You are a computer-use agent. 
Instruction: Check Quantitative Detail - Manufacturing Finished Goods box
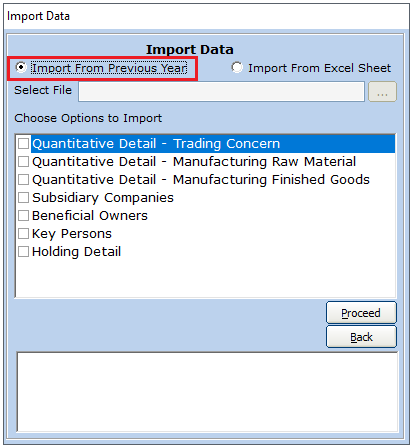(23, 180)
